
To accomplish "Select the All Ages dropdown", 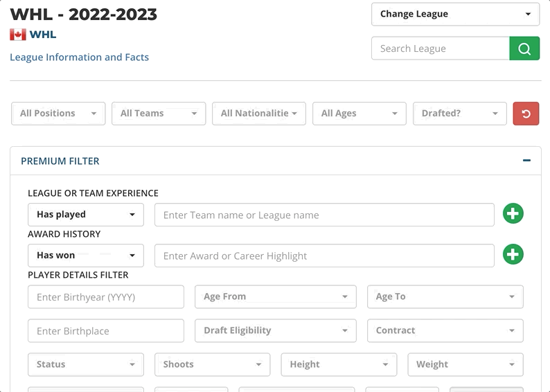I will click(x=360, y=114).
